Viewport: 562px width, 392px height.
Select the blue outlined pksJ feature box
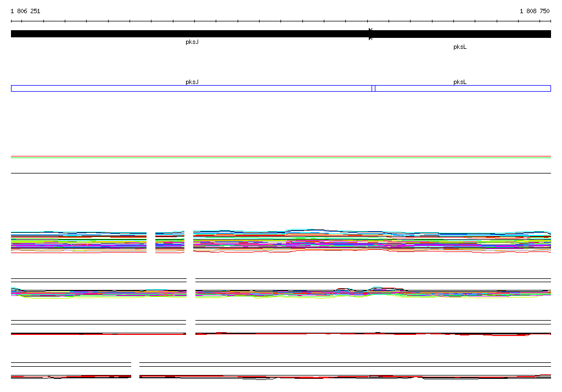coord(192,88)
